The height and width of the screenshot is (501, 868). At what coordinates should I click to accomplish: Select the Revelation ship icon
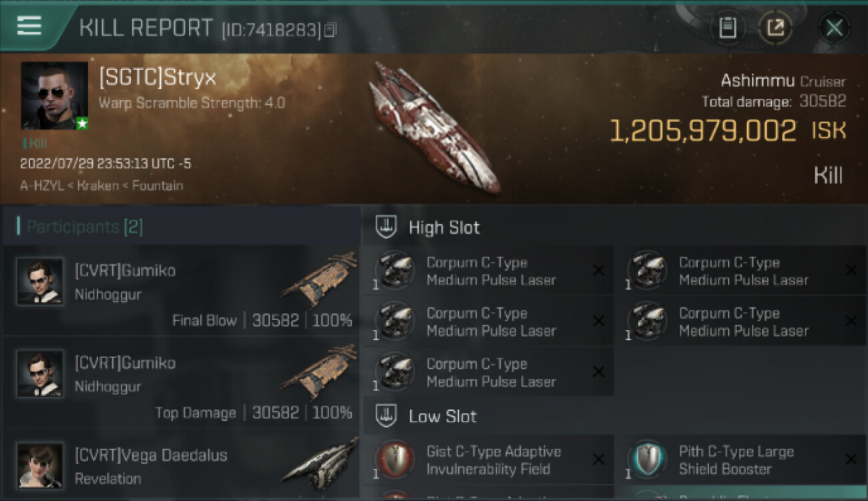coord(320,461)
